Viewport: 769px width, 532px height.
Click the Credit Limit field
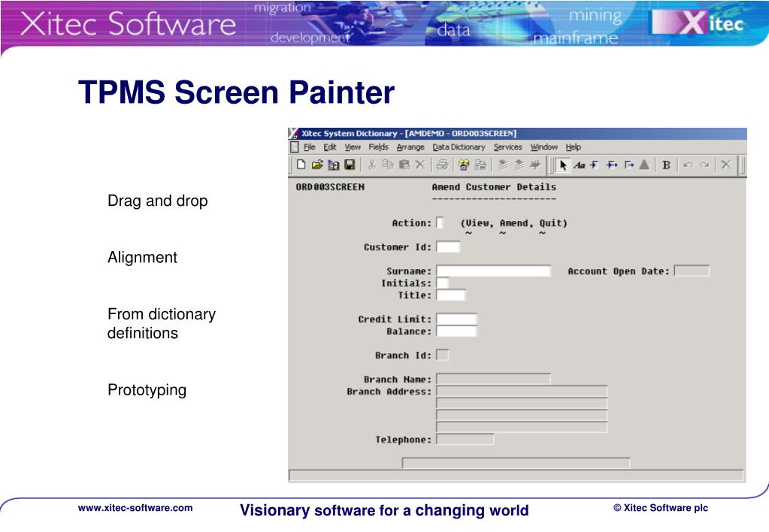[x=456, y=319]
